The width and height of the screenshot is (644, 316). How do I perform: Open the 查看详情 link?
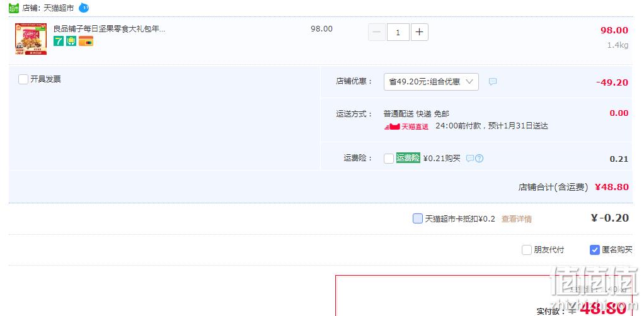(x=516, y=219)
